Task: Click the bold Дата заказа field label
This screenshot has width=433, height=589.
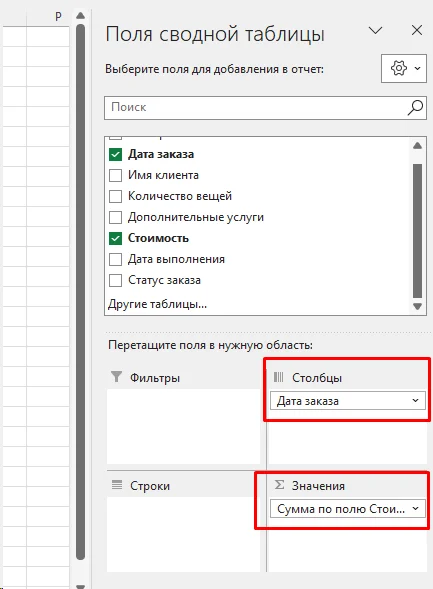Action: 161,154
